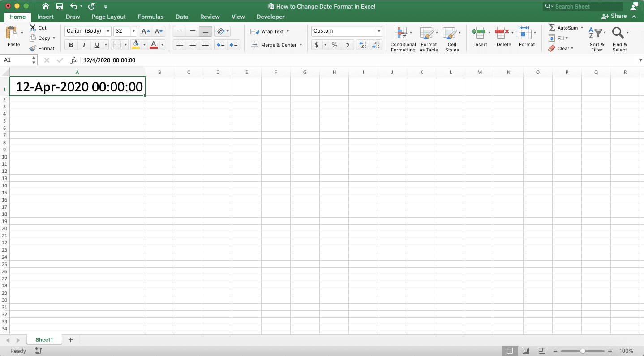644x356 pixels.
Task: Open the Page Layout tab
Action: [x=109, y=17]
